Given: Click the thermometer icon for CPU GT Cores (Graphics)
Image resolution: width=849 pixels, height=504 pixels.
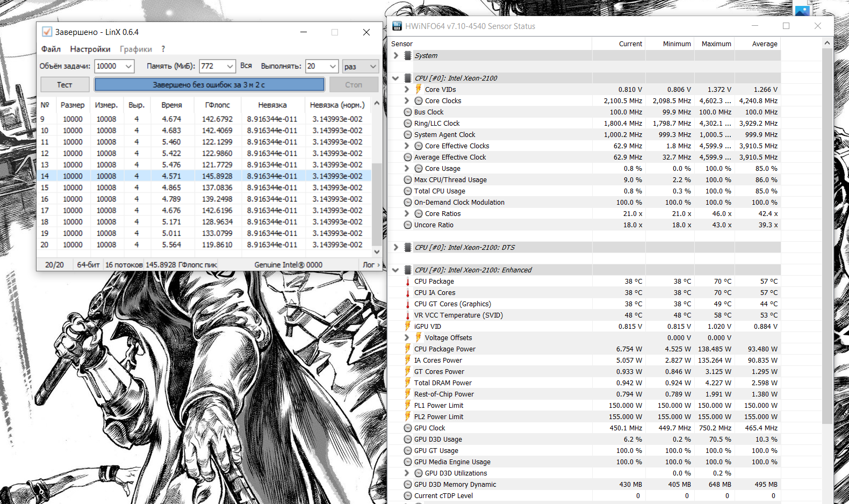Looking at the screenshot, I should (x=408, y=304).
